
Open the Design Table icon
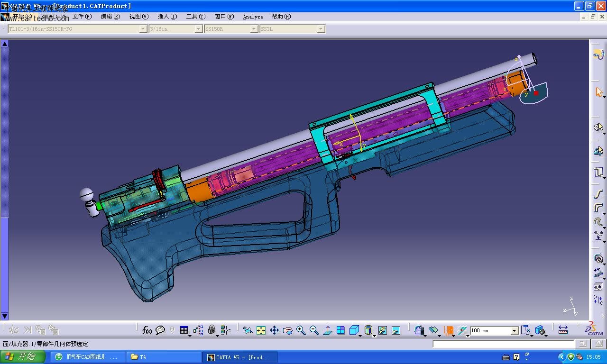[184, 330]
